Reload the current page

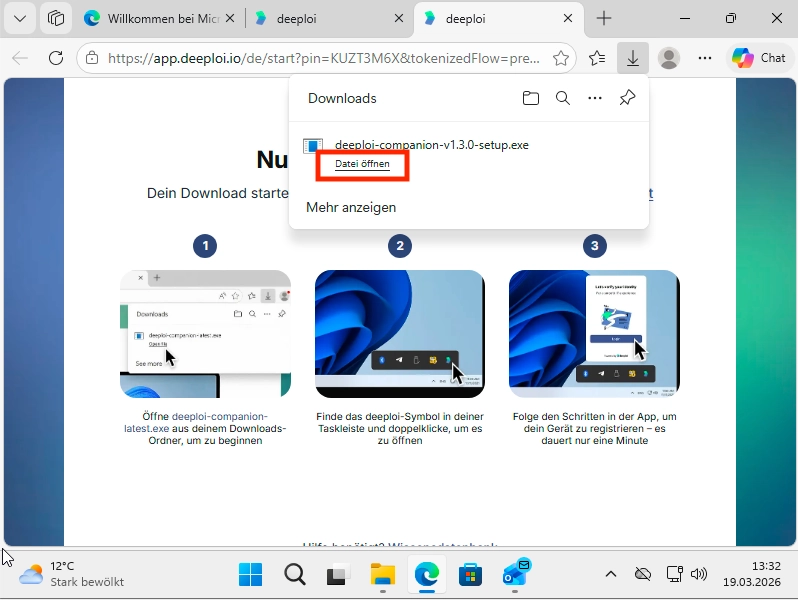56,58
